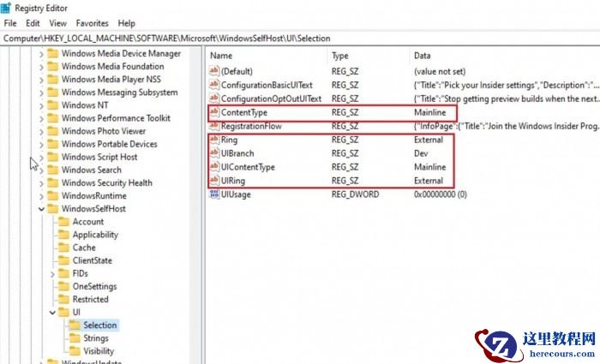Click the UIBranch data value Dev
The height and width of the screenshot is (364, 600).
tap(421, 153)
